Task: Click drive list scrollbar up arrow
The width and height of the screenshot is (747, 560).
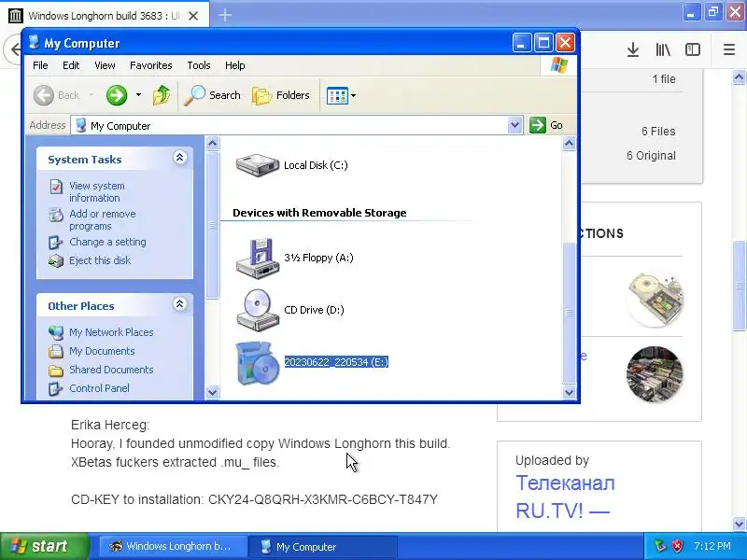Action: pos(569,144)
